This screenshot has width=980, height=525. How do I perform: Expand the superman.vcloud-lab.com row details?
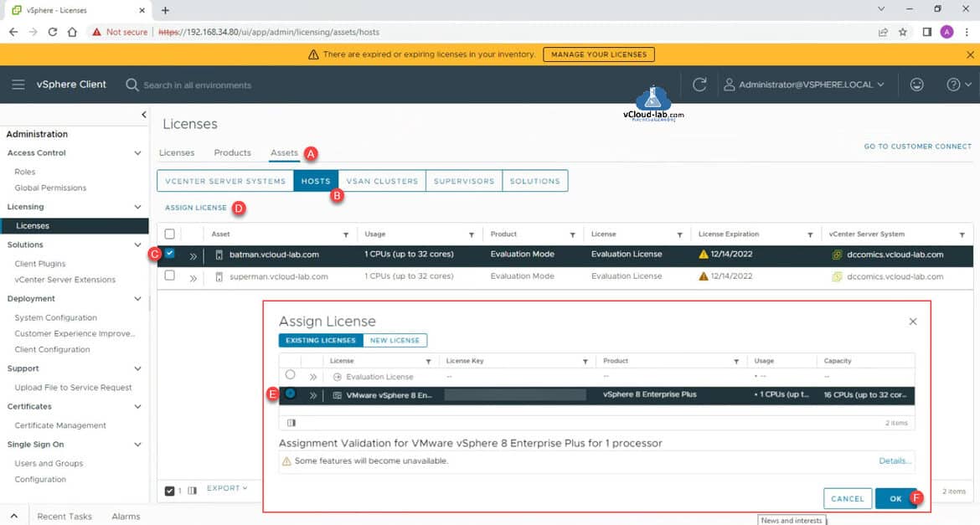pos(193,277)
